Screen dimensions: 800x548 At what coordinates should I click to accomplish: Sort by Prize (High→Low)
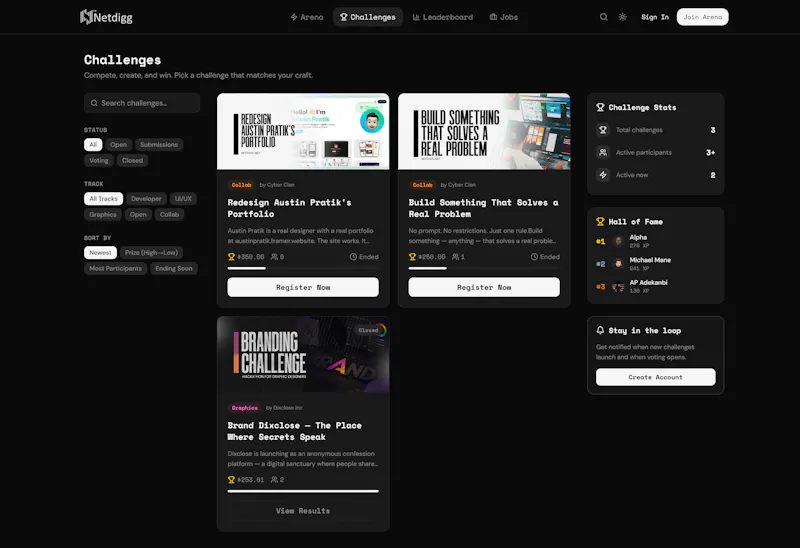(x=151, y=253)
